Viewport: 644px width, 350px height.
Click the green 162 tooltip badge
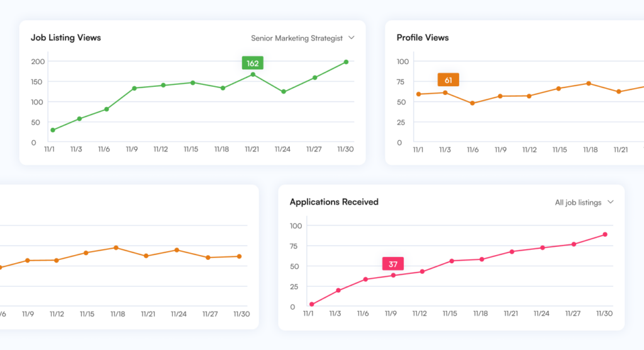click(x=252, y=63)
